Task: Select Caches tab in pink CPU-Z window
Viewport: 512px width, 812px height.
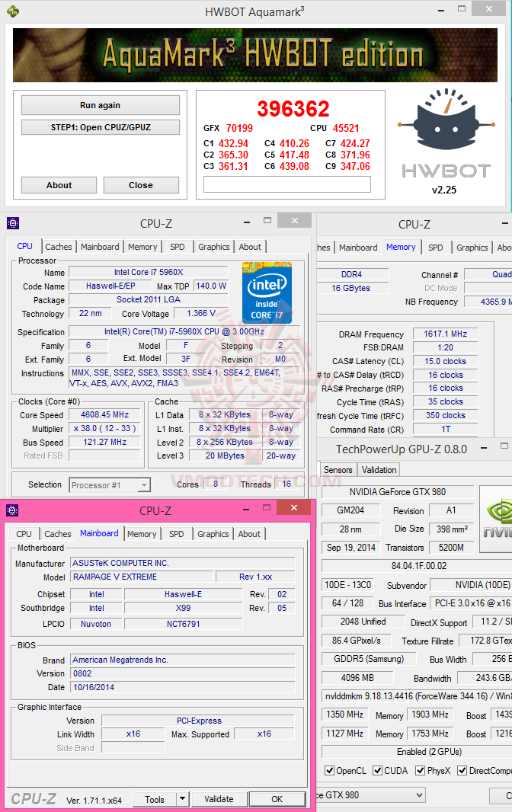Action: tap(57, 533)
